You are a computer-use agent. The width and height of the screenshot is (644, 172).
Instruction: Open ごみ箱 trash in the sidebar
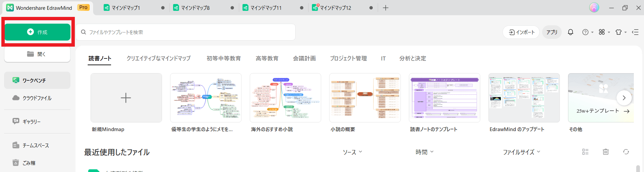tap(37, 163)
